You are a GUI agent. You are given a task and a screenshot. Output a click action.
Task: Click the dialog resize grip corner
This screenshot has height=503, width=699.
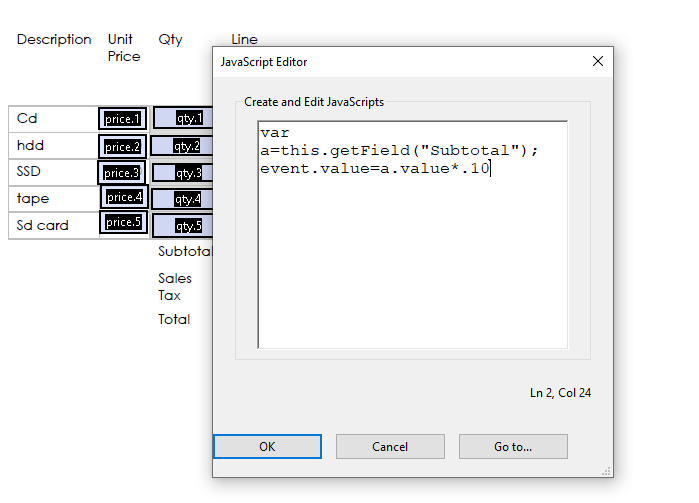click(606, 471)
